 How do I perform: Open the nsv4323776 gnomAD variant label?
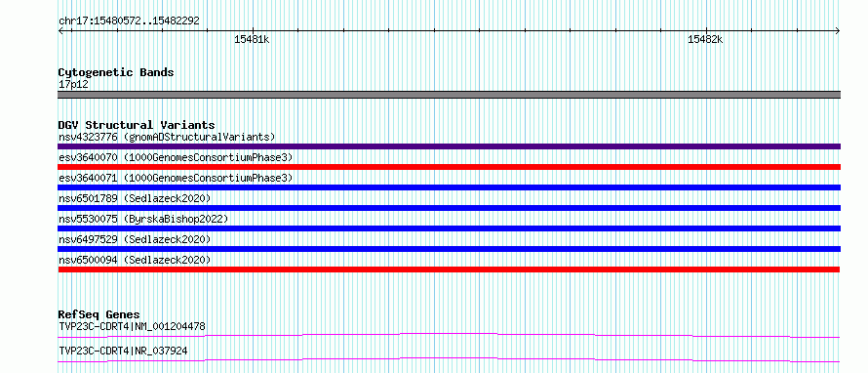[x=167, y=137]
